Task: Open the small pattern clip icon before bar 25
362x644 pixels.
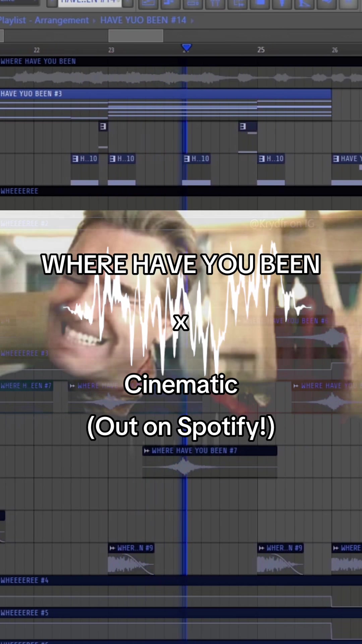Action: pos(243,126)
